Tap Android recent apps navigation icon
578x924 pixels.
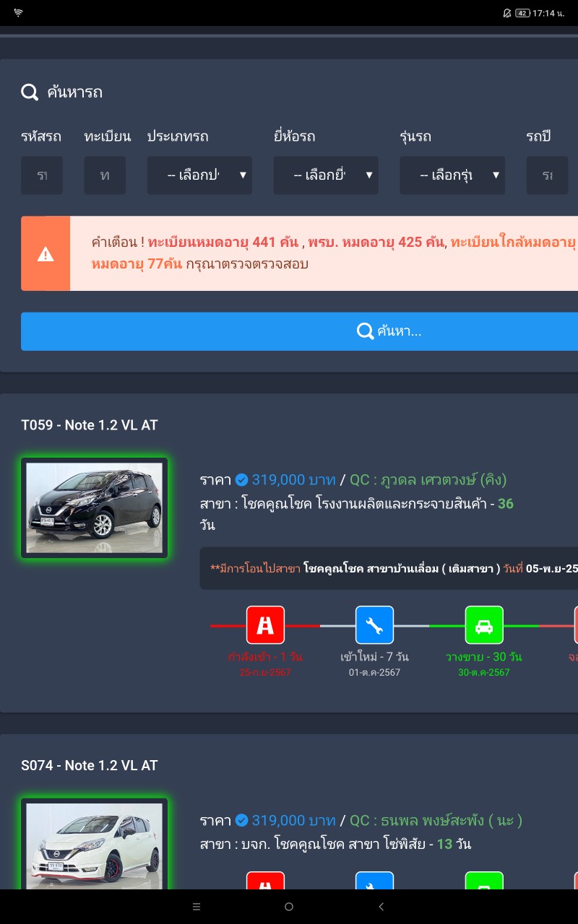click(x=197, y=907)
